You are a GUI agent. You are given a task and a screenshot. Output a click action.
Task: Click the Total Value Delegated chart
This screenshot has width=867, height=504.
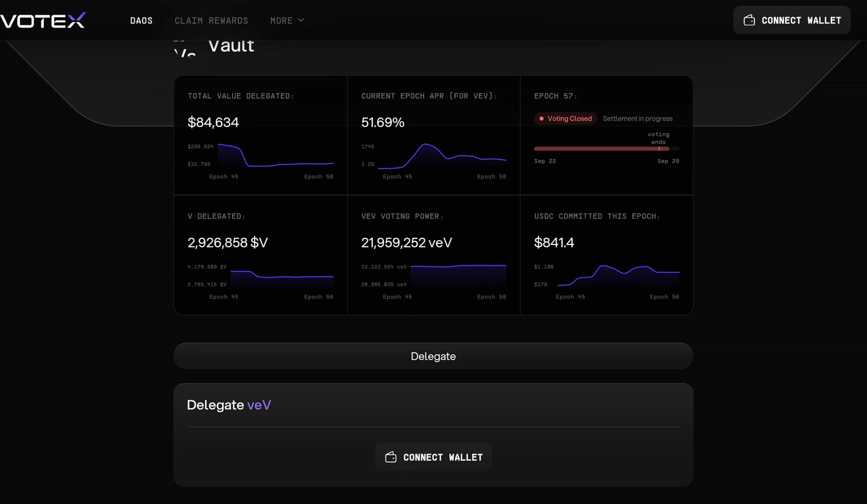275,156
